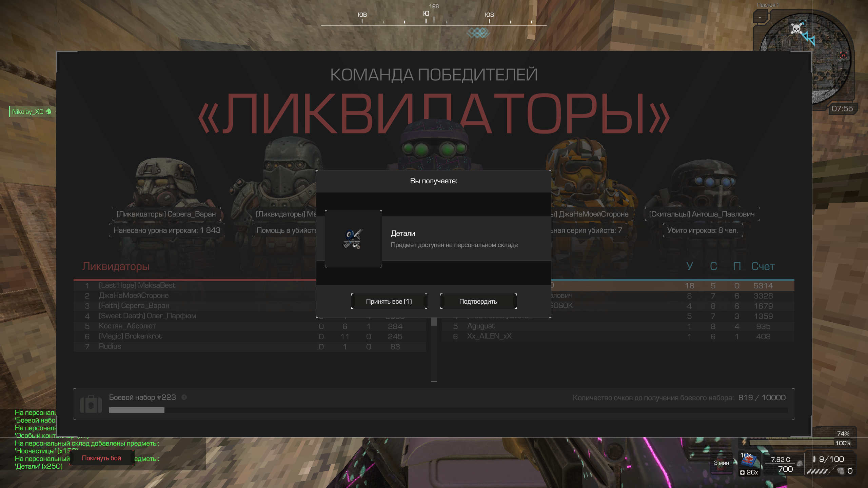This screenshot has height=488, width=868.
Task: Click the Серега_Баран soldier portrait
Action: (166, 183)
